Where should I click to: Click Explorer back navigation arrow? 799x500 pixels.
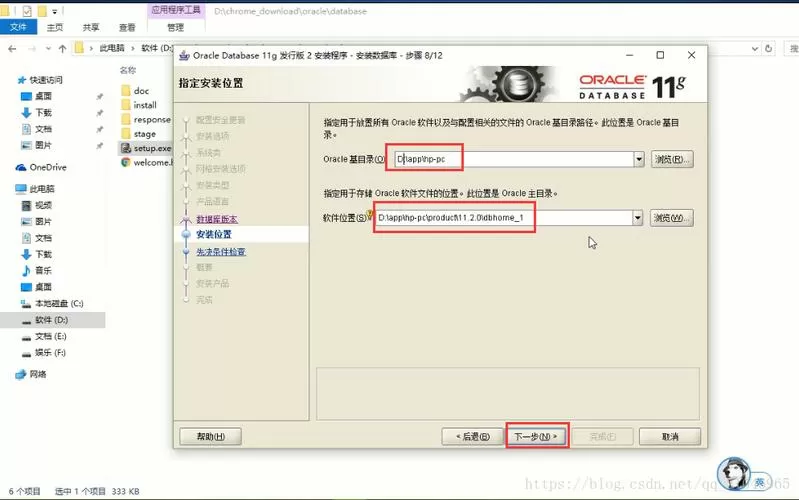[12, 48]
